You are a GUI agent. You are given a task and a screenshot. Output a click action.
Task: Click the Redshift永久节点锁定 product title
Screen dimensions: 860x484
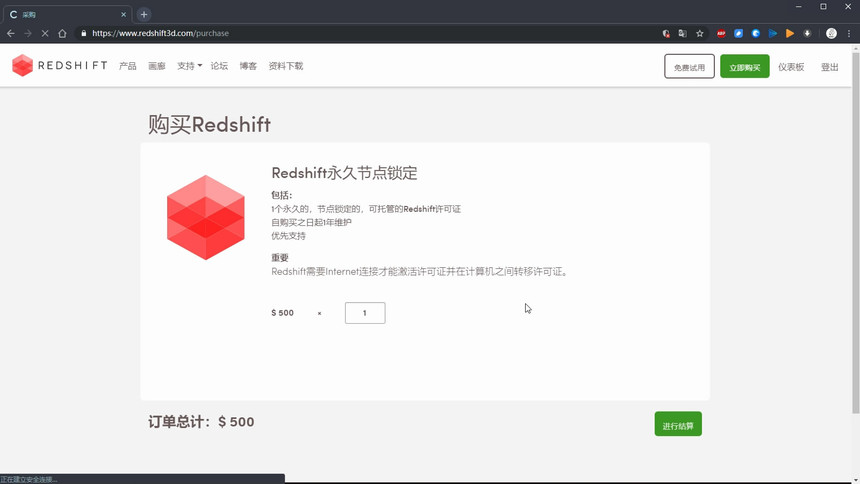(344, 173)
